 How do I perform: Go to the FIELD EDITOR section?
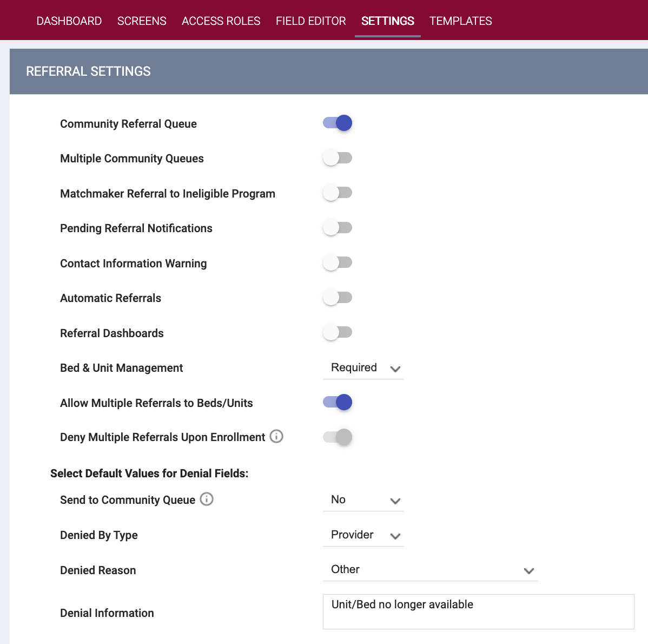(310, 21)
